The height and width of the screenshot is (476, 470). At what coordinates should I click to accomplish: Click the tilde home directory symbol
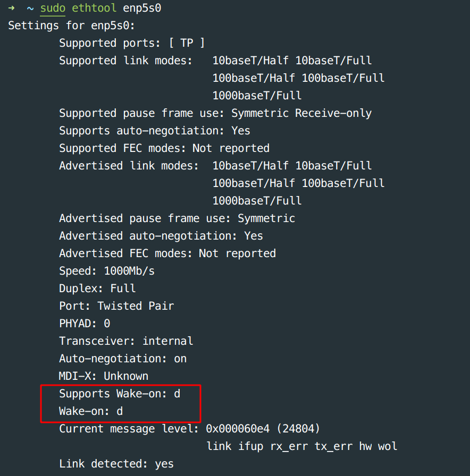coord(30,8)
